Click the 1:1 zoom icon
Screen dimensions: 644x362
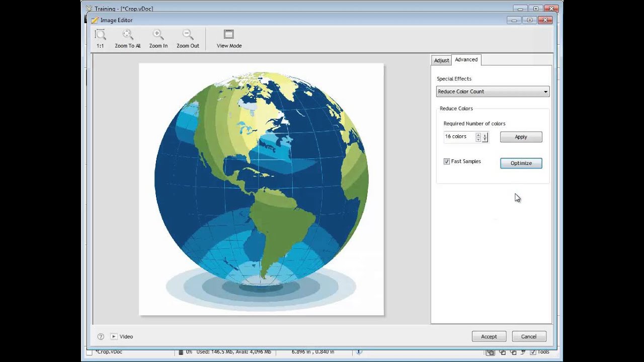point(100,35)
